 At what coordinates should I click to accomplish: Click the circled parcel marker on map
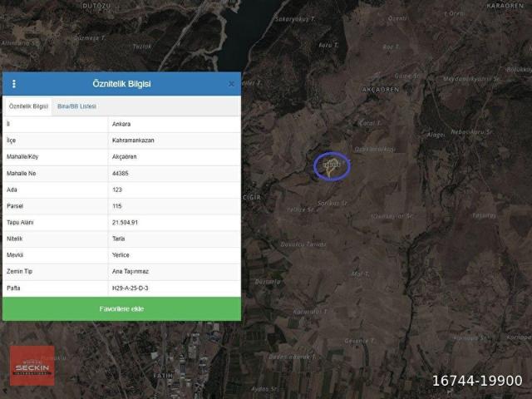click(x=332, y=166)
